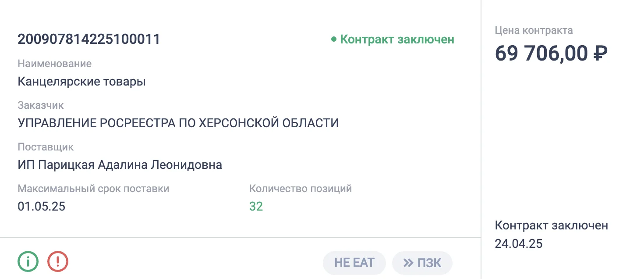Open customer УПРАВЛЕНИЕ РОСРЕЕСТРА ПО ХЕРСОНСКОЙ ОБЛАСТИ

(178, 123)
